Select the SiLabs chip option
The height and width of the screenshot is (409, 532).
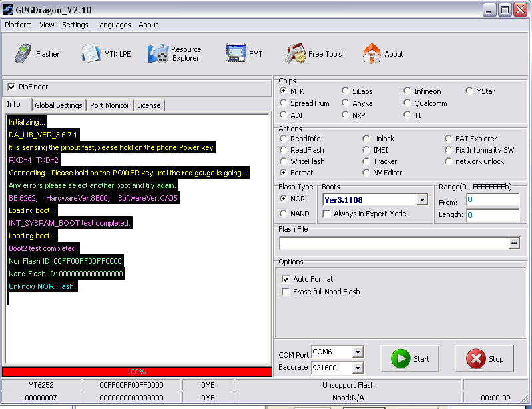pos(346,91)
